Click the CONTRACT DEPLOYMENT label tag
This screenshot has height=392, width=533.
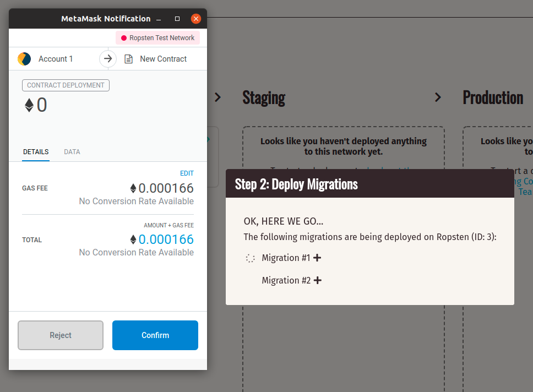tap(66, 85)
